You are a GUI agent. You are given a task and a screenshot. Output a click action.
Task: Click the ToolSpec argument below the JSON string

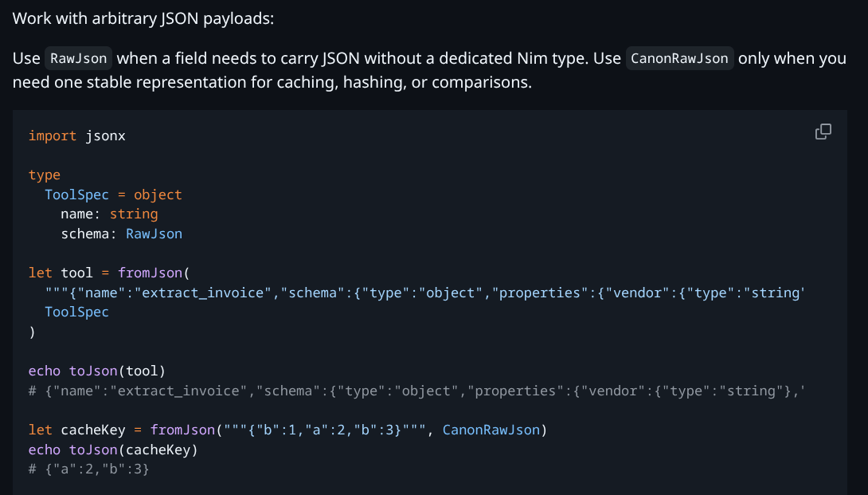pyautogui.click(x=76, y=312)
